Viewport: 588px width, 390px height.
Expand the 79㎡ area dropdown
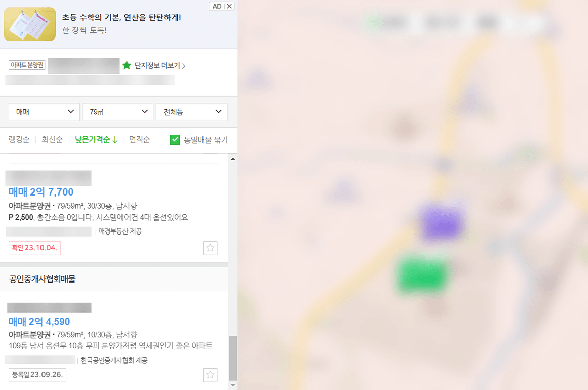(118, 112)
